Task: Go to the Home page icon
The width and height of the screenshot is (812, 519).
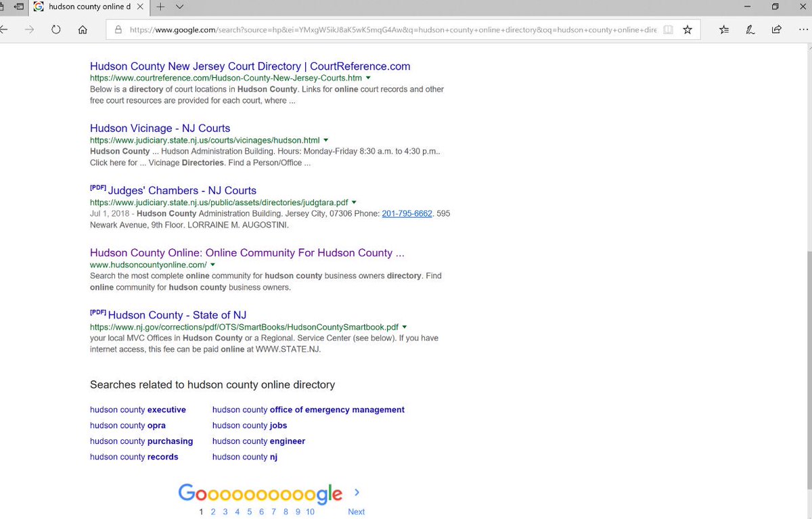Action: coord(83,30)
